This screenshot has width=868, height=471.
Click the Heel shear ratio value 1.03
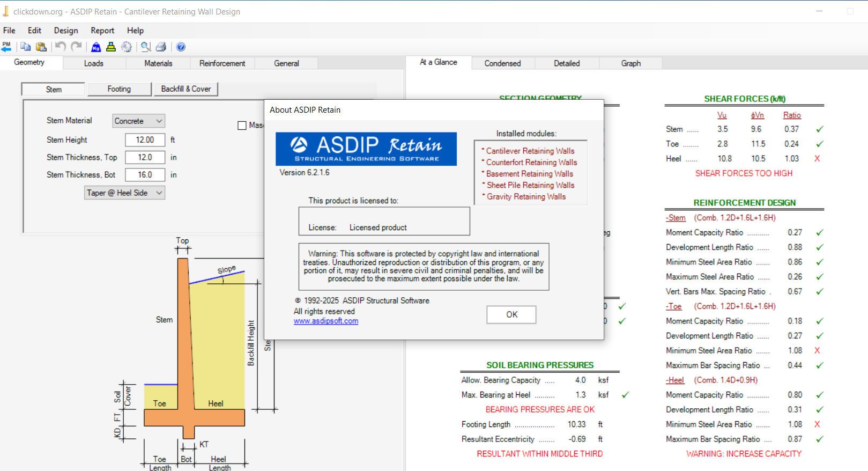point(791,159)
